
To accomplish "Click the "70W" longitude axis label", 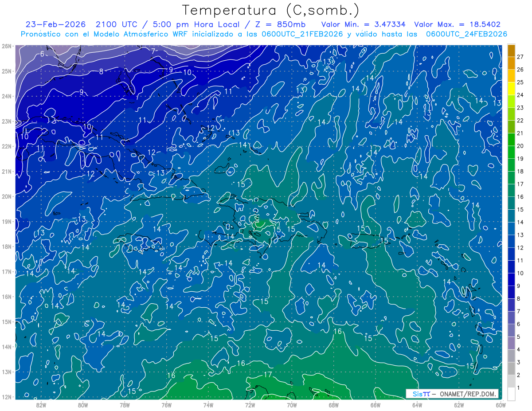I will [x=292, y=405].
